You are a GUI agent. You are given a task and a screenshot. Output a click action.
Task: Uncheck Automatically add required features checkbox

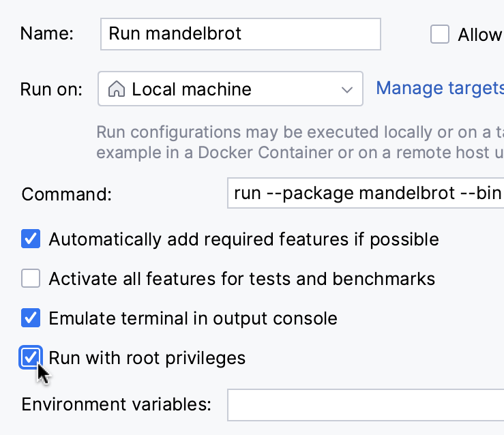coord(31,239)
